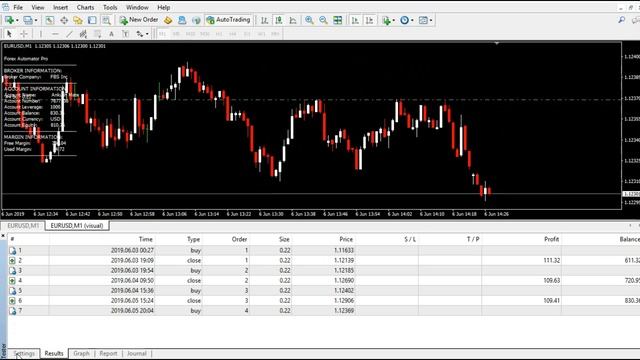This screenshot has width=640, height=360.
Task: Toggle chart shift from right border
Action: pos(369,20)
